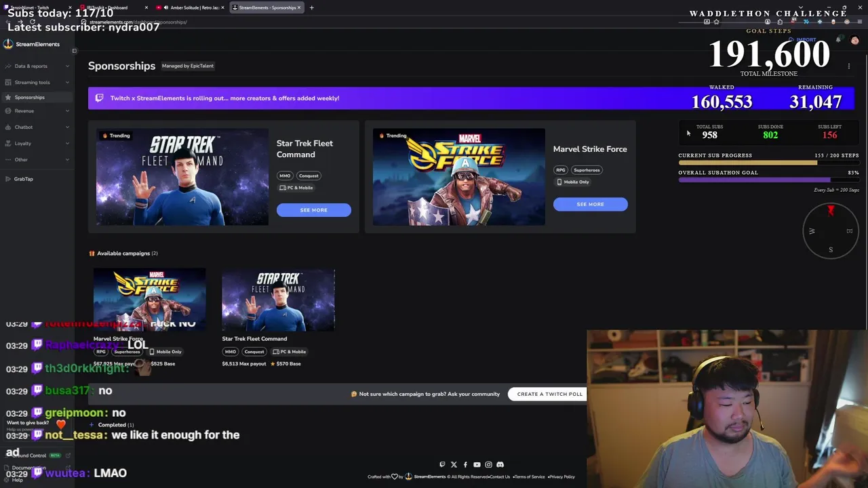868x488 pixels.
Task: Click the site info icon in address bar
Action: pyautogui.click(x=83, y=22)
